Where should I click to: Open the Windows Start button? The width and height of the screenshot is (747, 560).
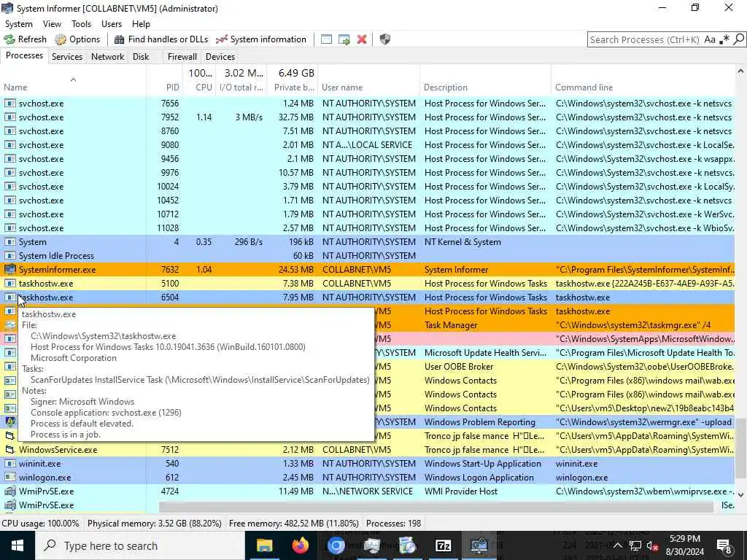pos(18,545)
